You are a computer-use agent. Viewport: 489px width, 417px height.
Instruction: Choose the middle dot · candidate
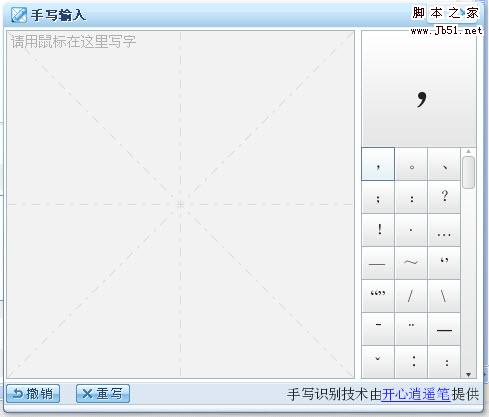[x=411, y=230]
